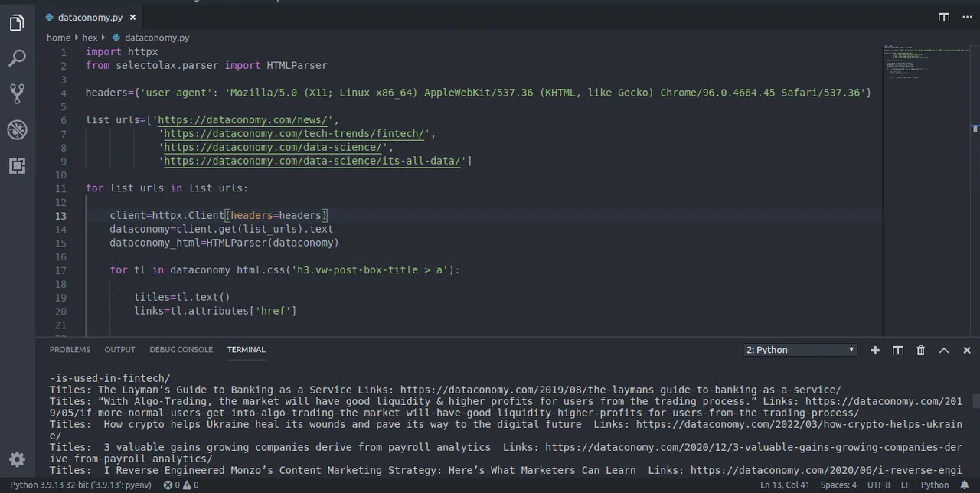
Task: Select Python language mode in status bar
Action: [934, 485]
